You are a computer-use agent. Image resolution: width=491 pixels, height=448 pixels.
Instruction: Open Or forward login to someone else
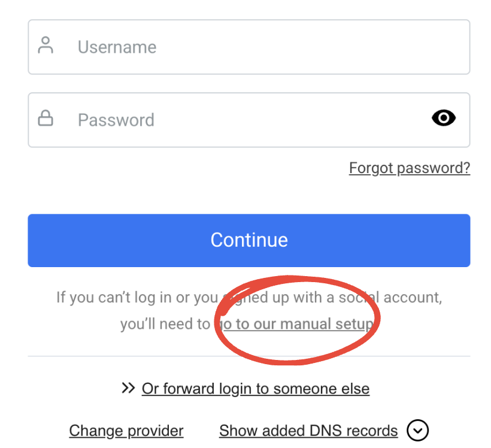[256, 389]
